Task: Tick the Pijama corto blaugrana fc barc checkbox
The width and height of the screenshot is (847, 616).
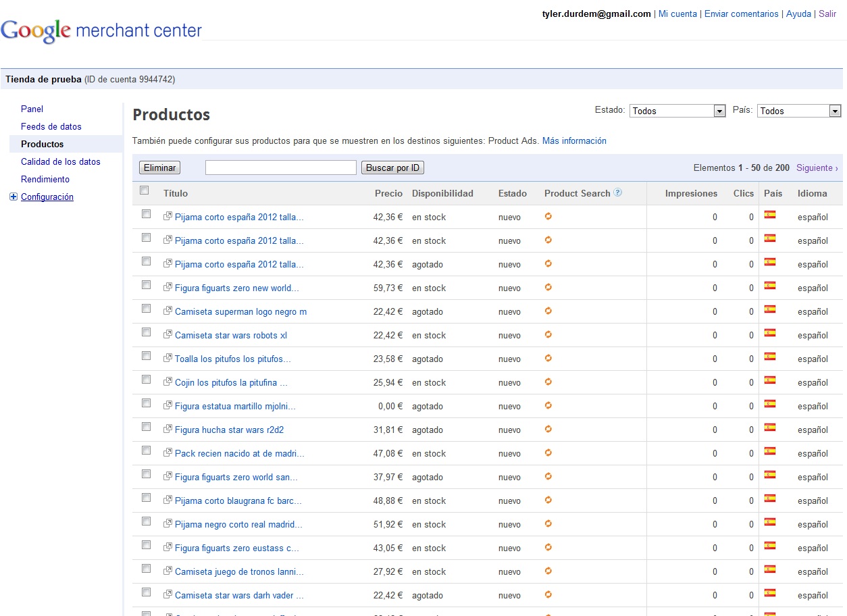Action: [x=146, y=498]
